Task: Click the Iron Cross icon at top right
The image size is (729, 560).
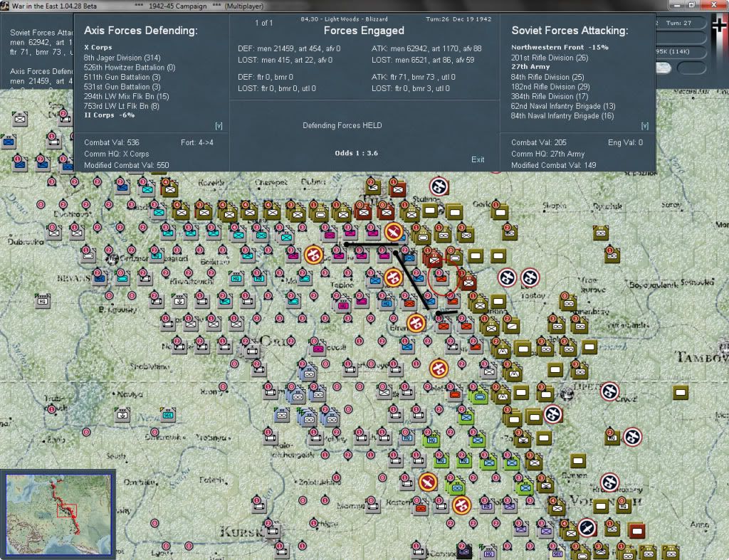Action: [719, 26]
